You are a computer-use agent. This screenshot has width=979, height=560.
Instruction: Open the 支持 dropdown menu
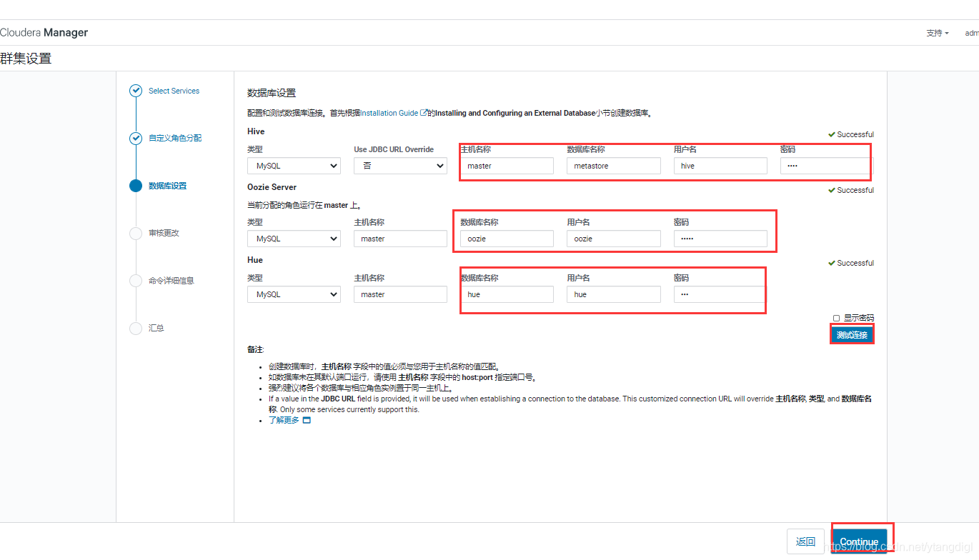(938, 33)
